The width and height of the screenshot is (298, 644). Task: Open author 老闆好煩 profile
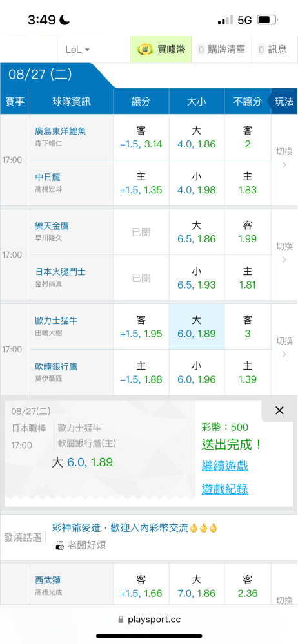[86, 545]
